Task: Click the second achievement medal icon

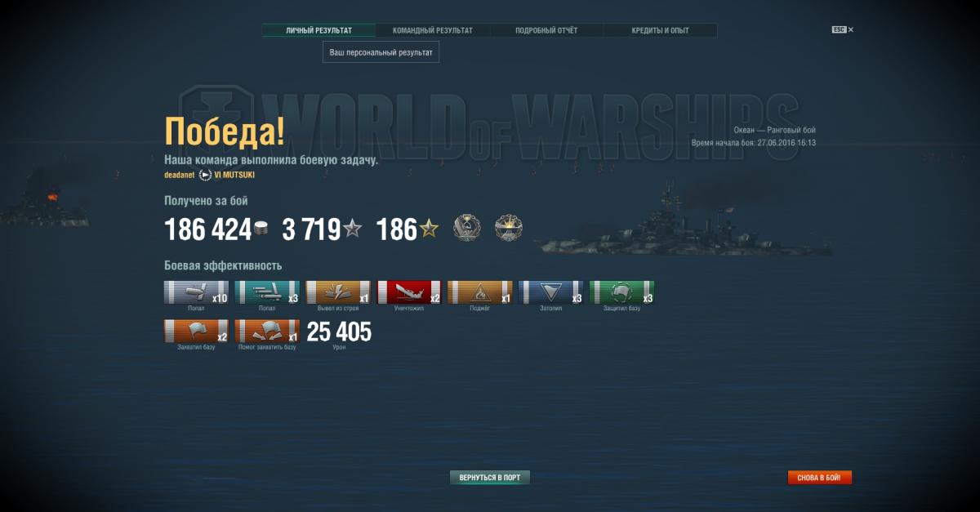Action: click(x=509, y=228)
